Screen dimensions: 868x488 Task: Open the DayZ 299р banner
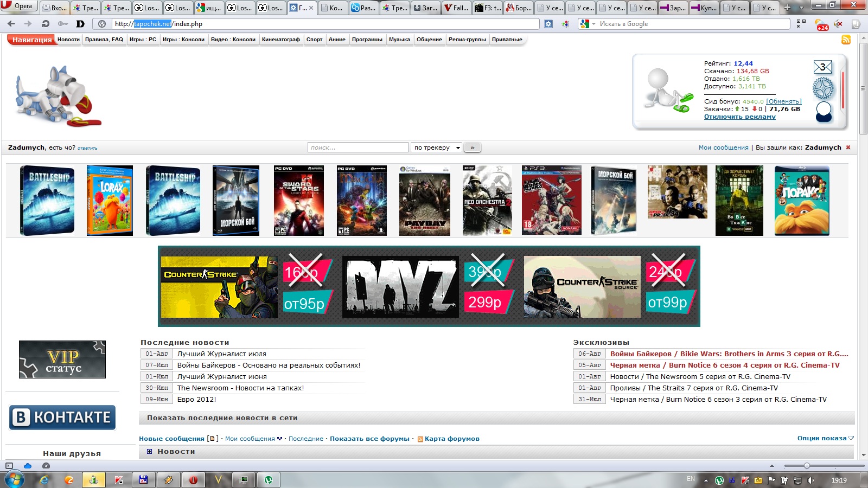click(429, 286)
